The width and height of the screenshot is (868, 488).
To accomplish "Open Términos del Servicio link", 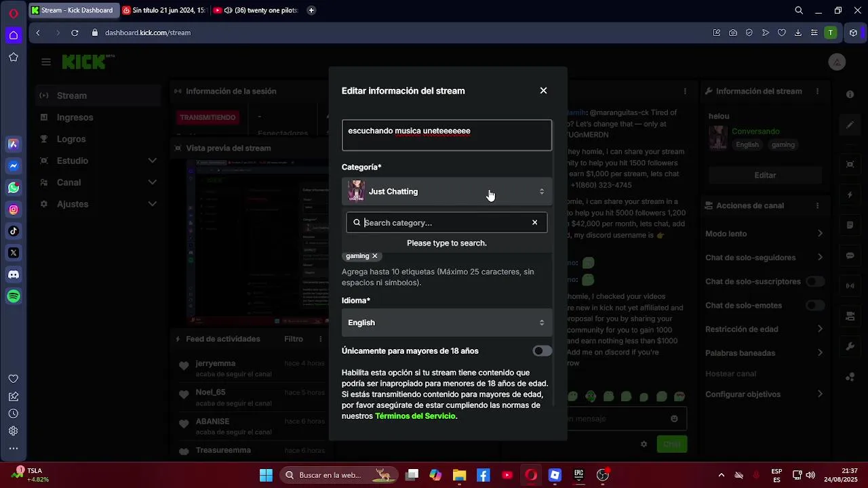I will tap(415, 416).
